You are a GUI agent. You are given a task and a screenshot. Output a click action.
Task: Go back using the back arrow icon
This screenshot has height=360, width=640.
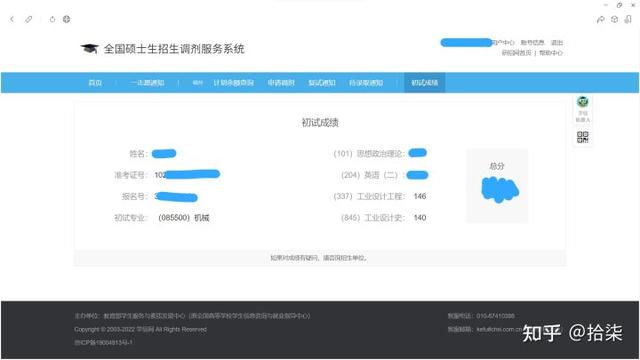12,19
